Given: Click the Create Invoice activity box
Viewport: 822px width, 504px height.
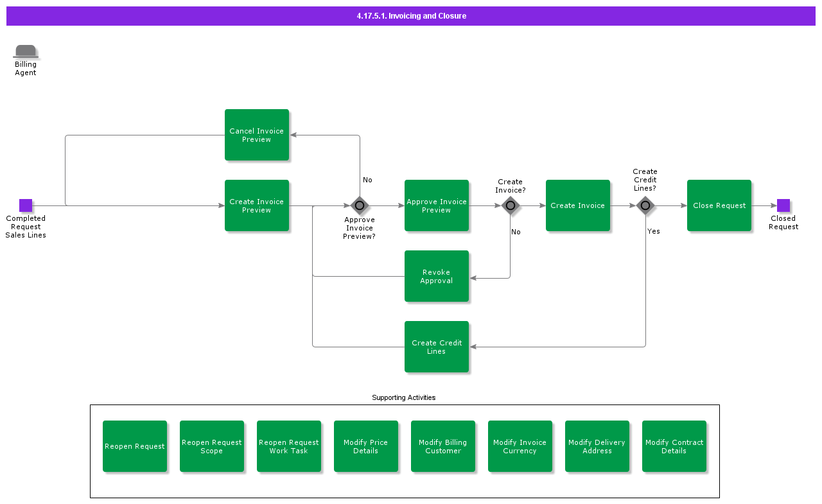Looking at the screenshot, I should 578,205.
